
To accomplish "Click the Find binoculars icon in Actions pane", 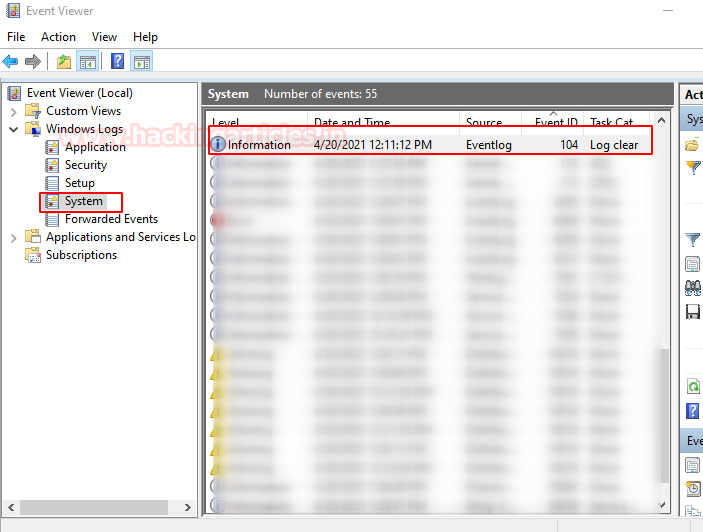I will (x=693, y=288).
